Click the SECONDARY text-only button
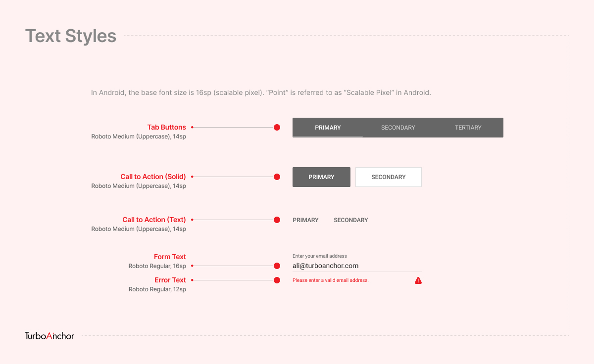 351,220
